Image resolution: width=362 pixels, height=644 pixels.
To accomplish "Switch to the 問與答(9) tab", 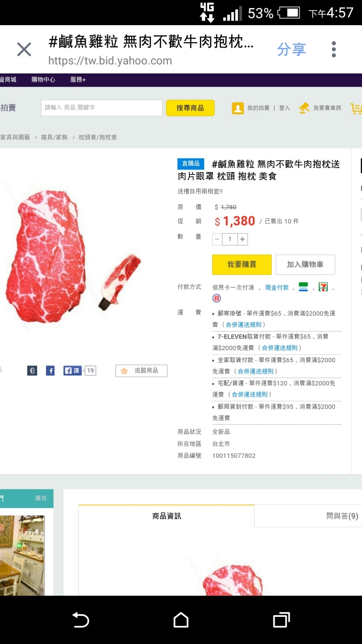I will [x=342, y=516].
